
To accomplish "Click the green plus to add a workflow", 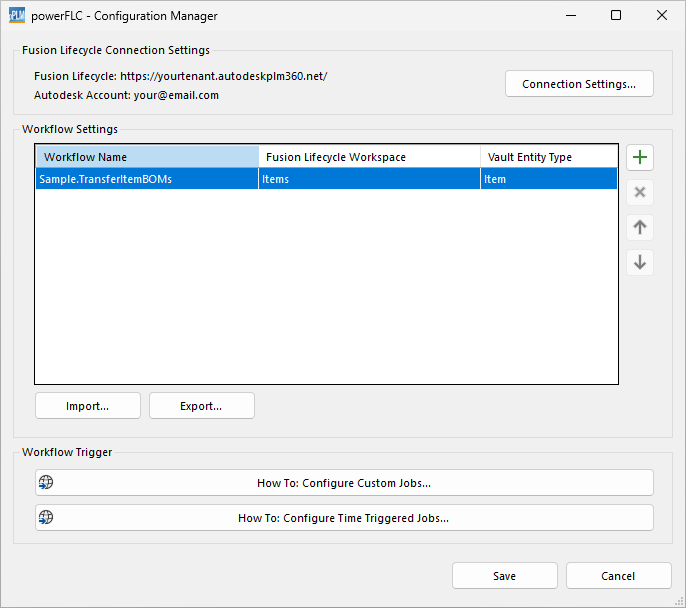I will tap(640, 158).
